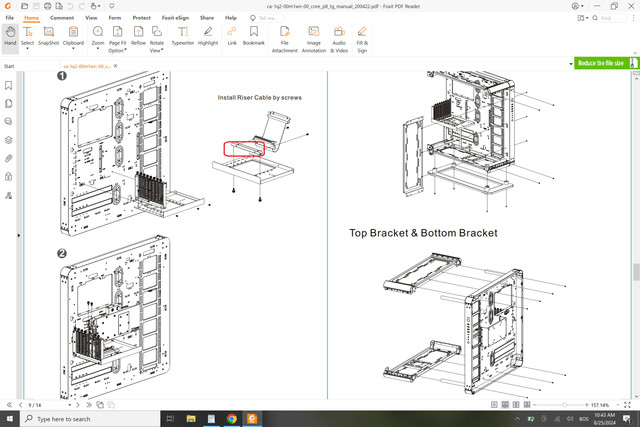Enable Reflow view

click(x=138, y=36)
